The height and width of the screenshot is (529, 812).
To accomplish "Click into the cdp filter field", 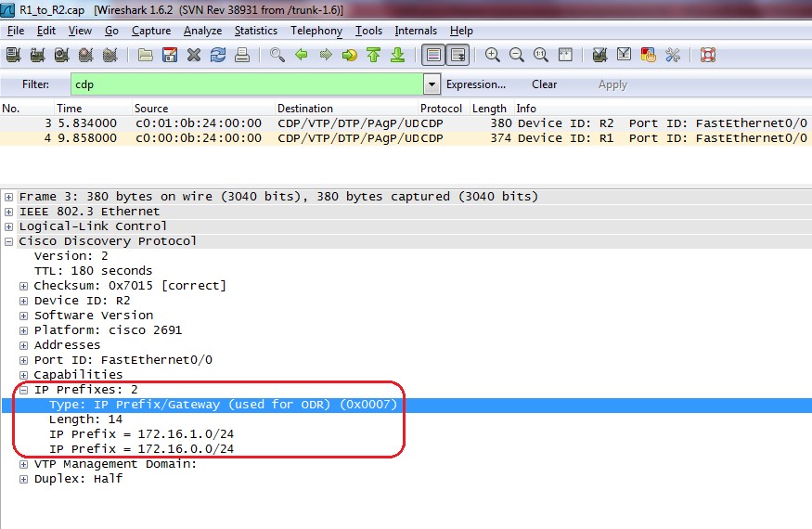I will [x=247, y=84].
